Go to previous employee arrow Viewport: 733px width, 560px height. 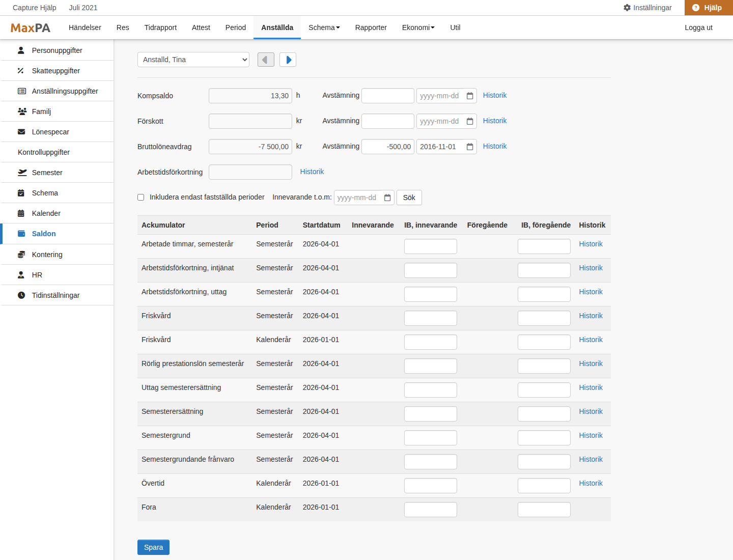[x=266, y=60]
